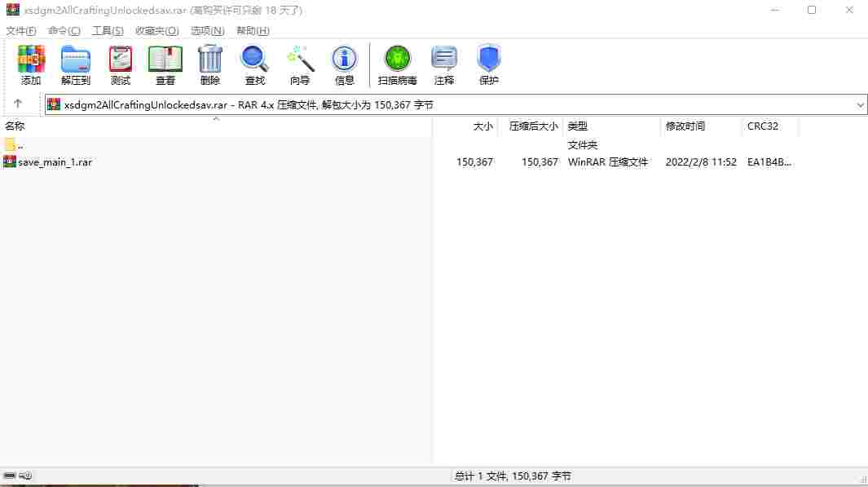
Task: Open the 文件(F) menu
Action: (x=21, y=30)
